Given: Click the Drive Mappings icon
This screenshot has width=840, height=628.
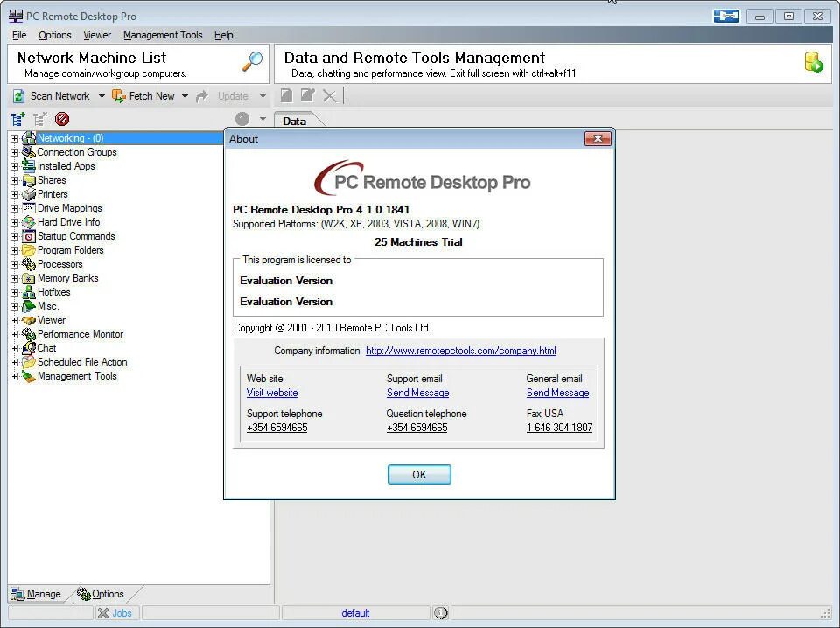Looking at the screenshot, I should tap(28, 207).
